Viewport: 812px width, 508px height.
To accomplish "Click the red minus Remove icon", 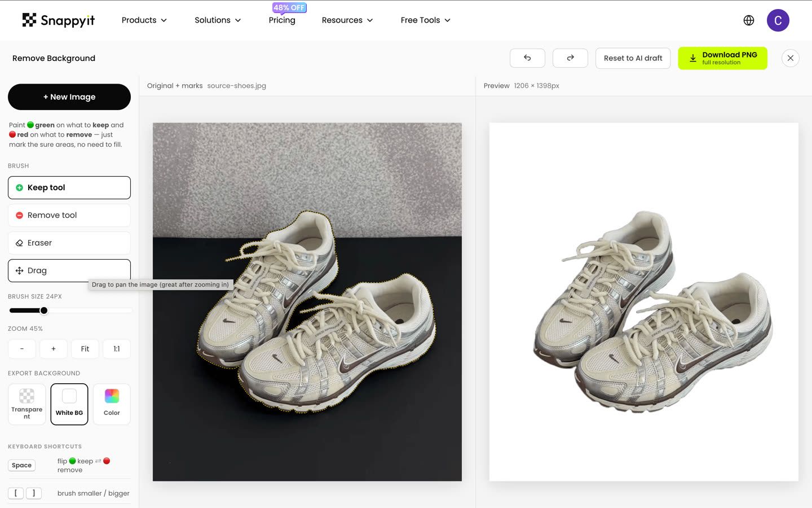I will 19,215.
